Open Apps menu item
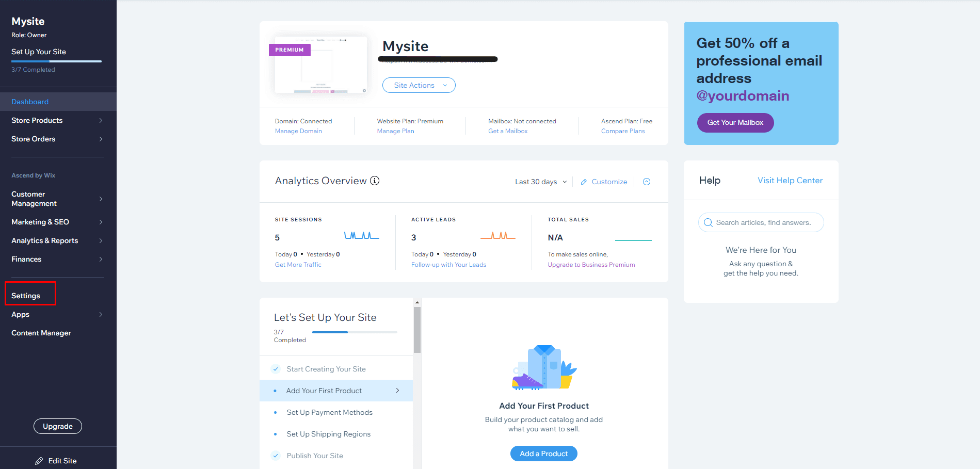The image size is (980, 469). pyautogui.click(x=58, y=314)
